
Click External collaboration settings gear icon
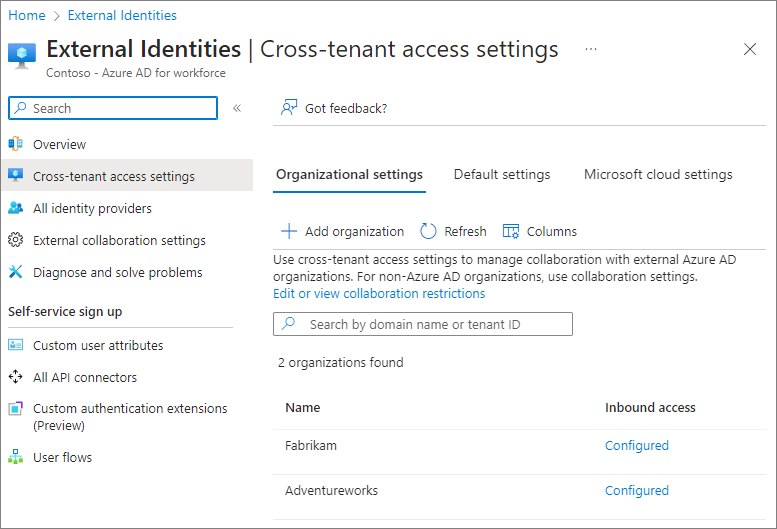pos(15,240)
